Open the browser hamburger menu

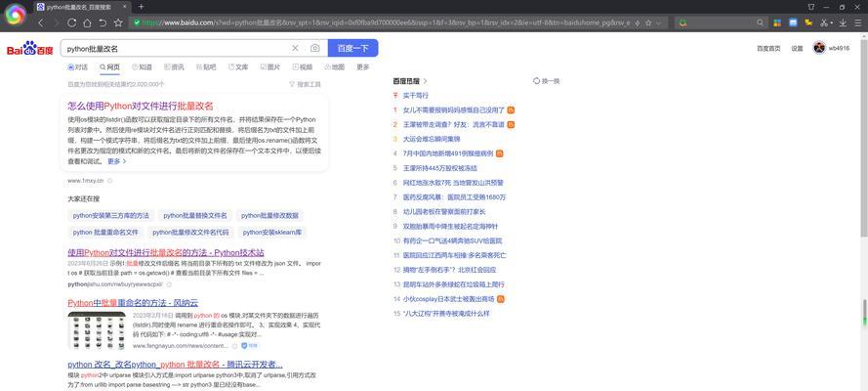click(858, 22)
